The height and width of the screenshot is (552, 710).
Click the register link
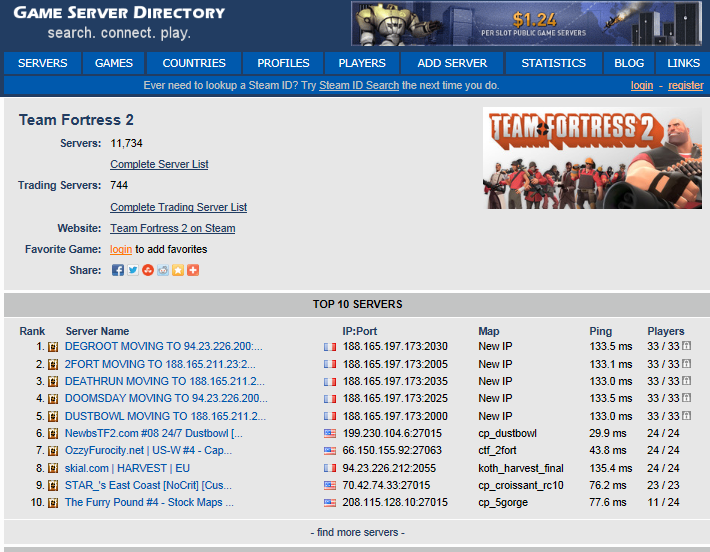click(686, 86)
